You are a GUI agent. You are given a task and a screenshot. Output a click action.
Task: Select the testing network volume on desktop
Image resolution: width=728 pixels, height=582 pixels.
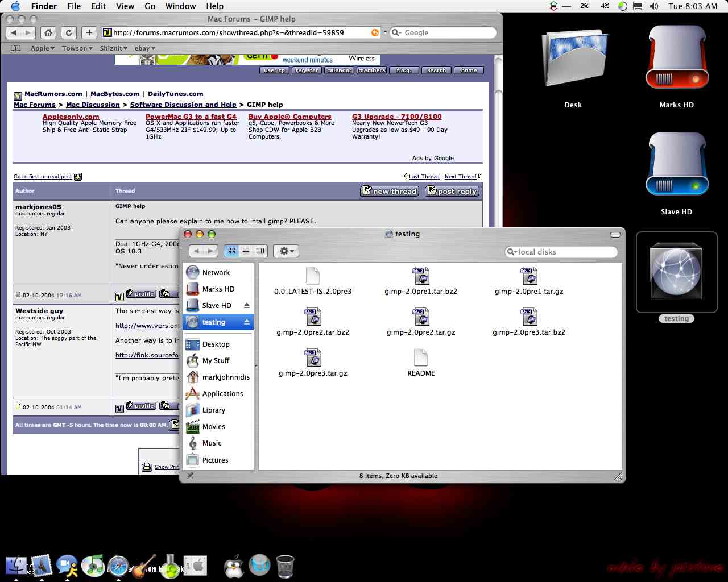(x=677, y=272)
